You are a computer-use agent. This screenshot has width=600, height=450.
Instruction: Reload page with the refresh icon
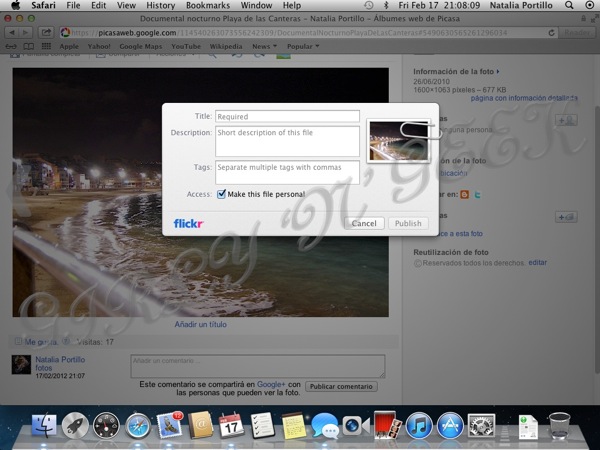coord(551,33)
